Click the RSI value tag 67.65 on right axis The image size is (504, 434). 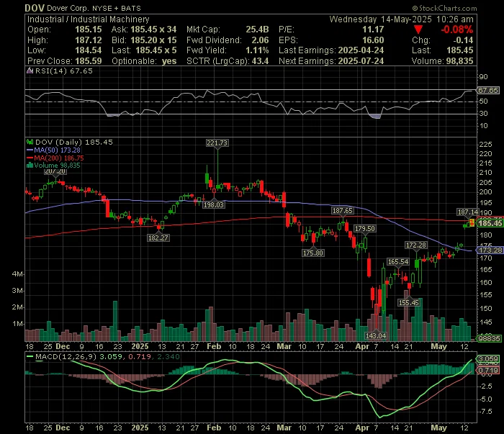coord(488,90)
